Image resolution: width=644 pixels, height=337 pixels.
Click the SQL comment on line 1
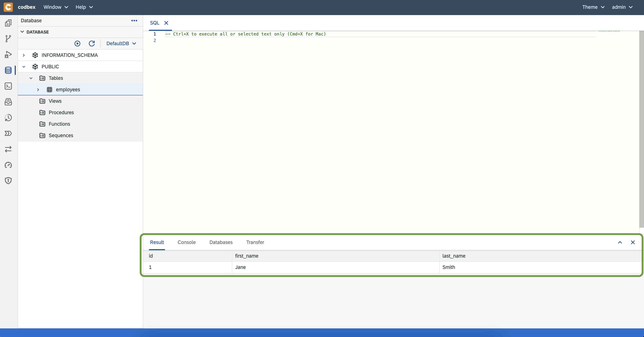[x=246, y=34]
